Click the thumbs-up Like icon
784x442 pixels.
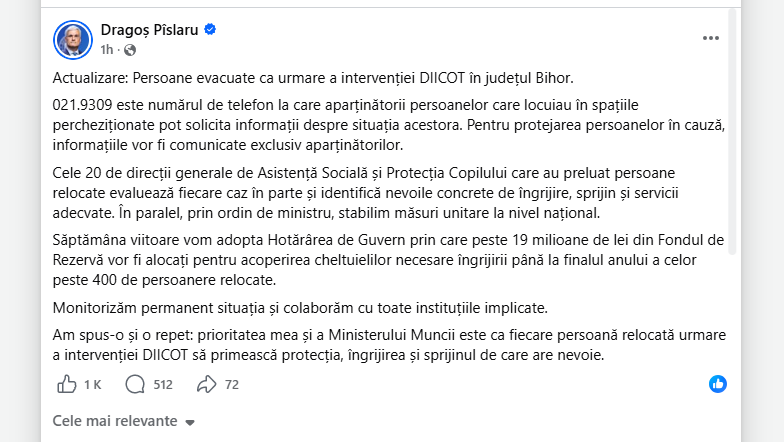66,384
